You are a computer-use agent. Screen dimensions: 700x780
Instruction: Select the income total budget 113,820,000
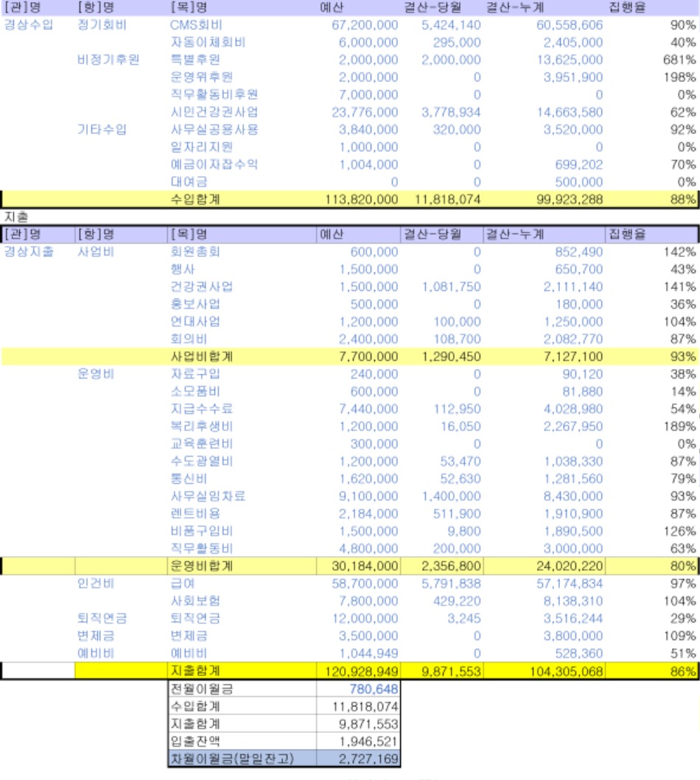click(x=361, y=200)
